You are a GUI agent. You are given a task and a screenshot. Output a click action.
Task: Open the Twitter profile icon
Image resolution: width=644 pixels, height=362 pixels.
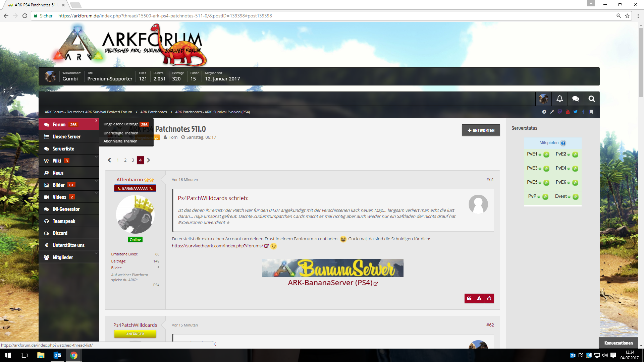(576, 112)
